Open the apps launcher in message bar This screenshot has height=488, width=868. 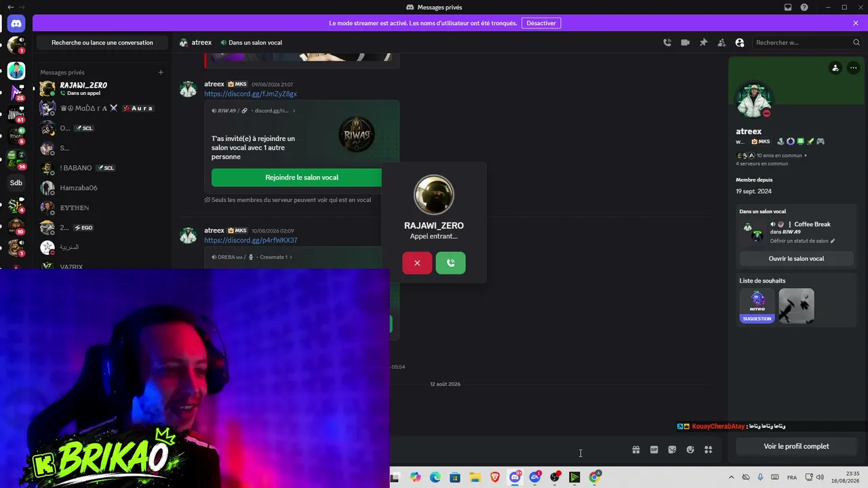708,449
